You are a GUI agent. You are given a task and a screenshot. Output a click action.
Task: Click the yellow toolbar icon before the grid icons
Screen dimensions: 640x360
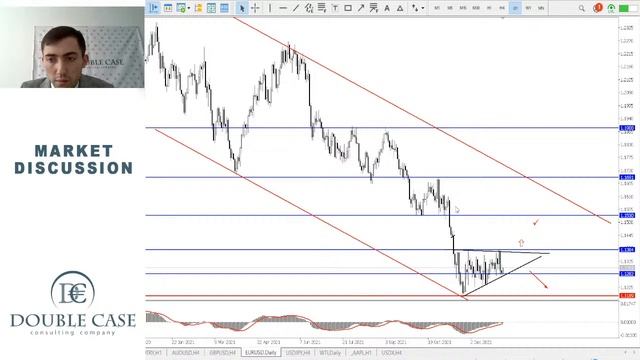click(198, 8)
